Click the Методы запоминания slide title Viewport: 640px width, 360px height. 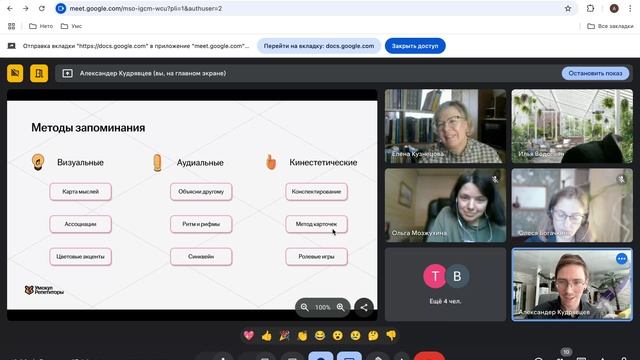pyautogui.click(x=88, y=128)
